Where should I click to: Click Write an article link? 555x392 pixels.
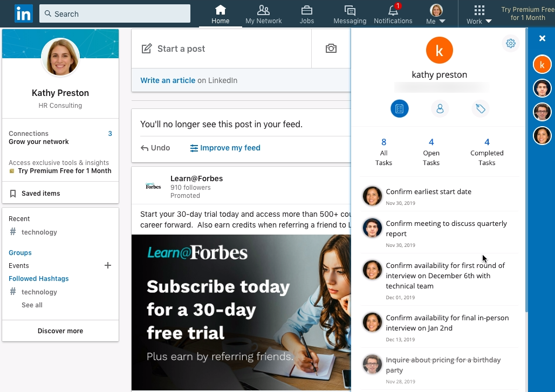(x=168, y=80)
